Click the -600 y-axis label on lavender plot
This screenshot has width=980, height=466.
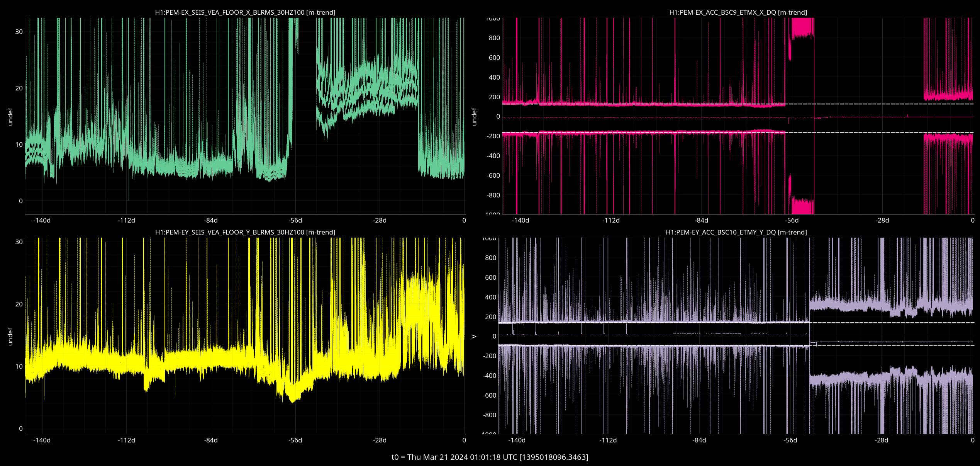[490, 395]
